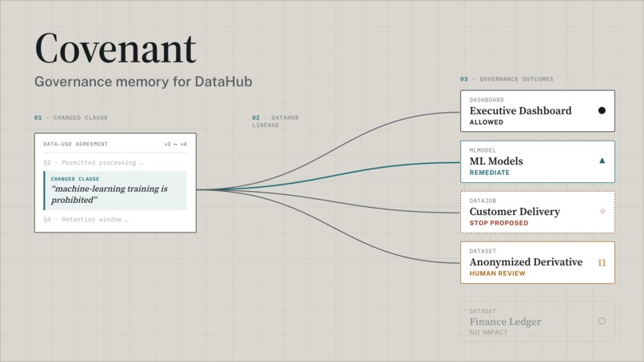Screen dimensions: 644x362
Task: Click the REMEDIATE status label
Action: point(490,173)
